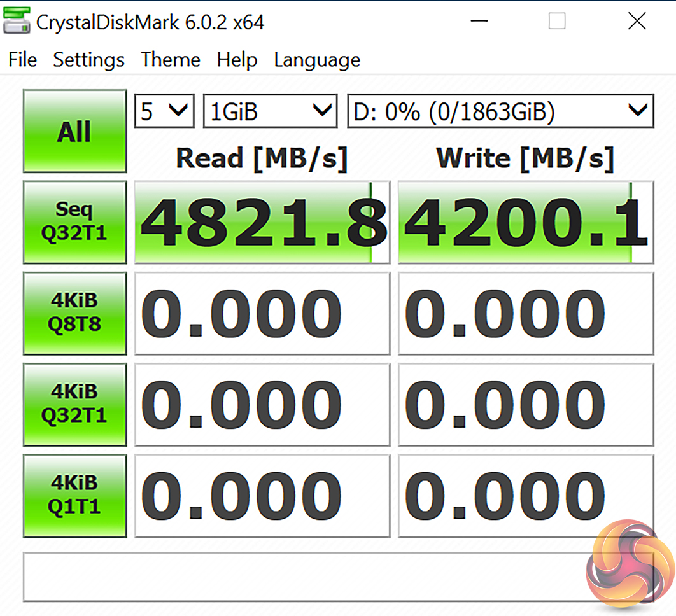Expand the test count dropdown showing 5
Image resolution: width=676 pixels, height=616 pixels.
tap(164, 111)
